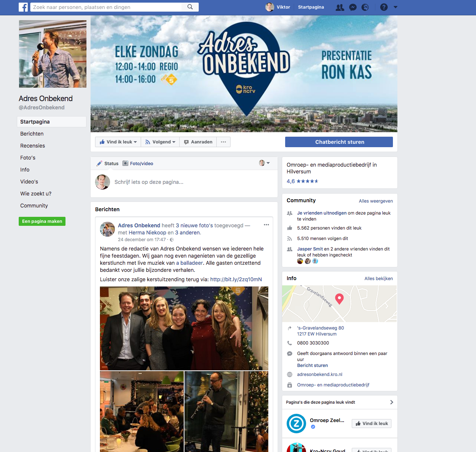
Task: Click the Facebook logo icon
Action: [x=23, y=7]
